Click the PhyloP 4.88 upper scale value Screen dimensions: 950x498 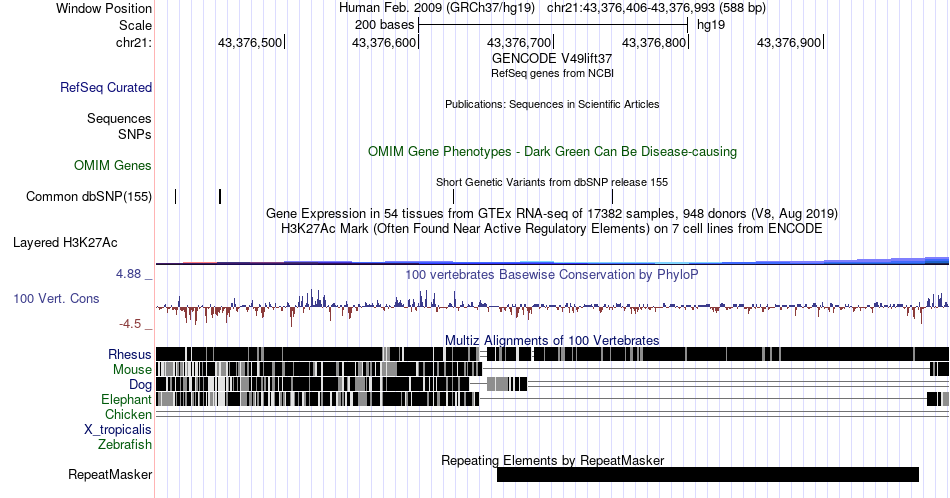(128, 274)
